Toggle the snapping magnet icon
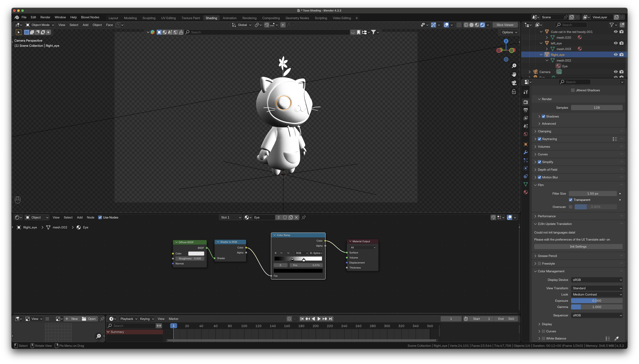Image resolution: width=639 pixels, height=364 pixels. 267,25
